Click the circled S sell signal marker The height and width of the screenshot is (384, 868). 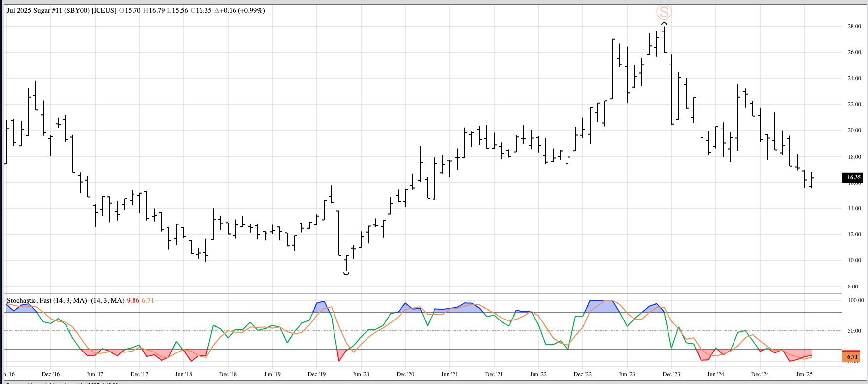click(664, 12)
